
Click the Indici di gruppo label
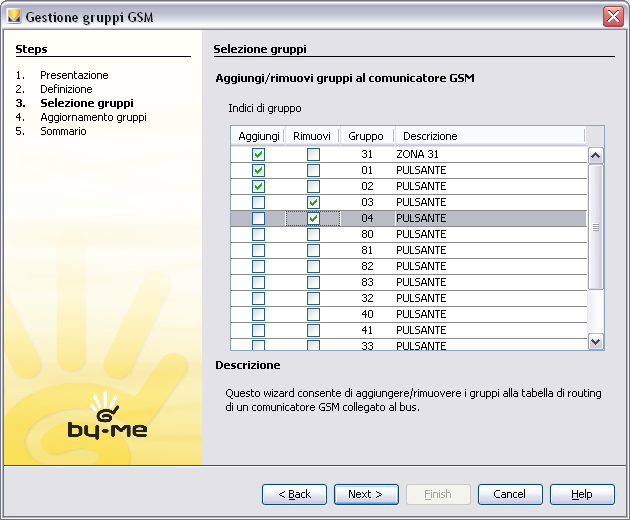point(265,109)
